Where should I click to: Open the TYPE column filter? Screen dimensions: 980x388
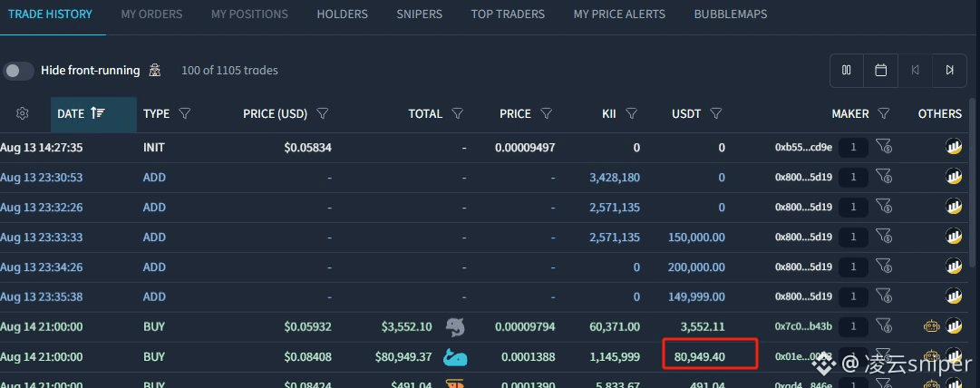point(184,113)
